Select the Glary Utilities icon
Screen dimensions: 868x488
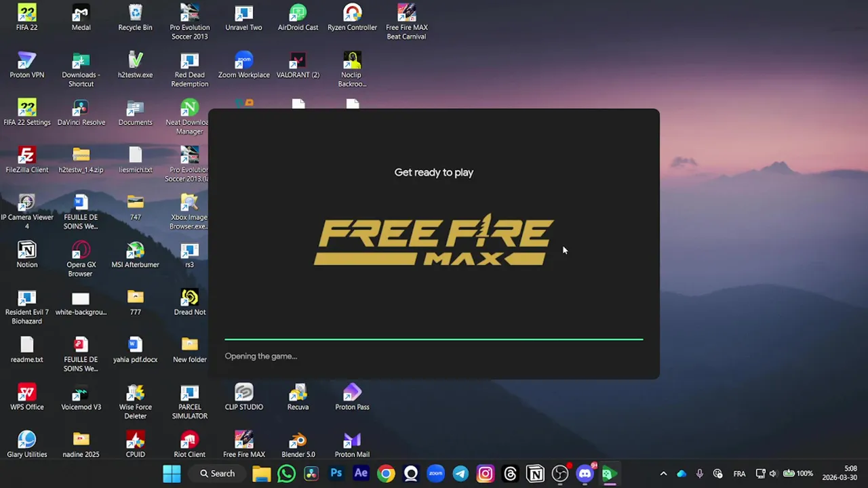[x=27, y=445]
